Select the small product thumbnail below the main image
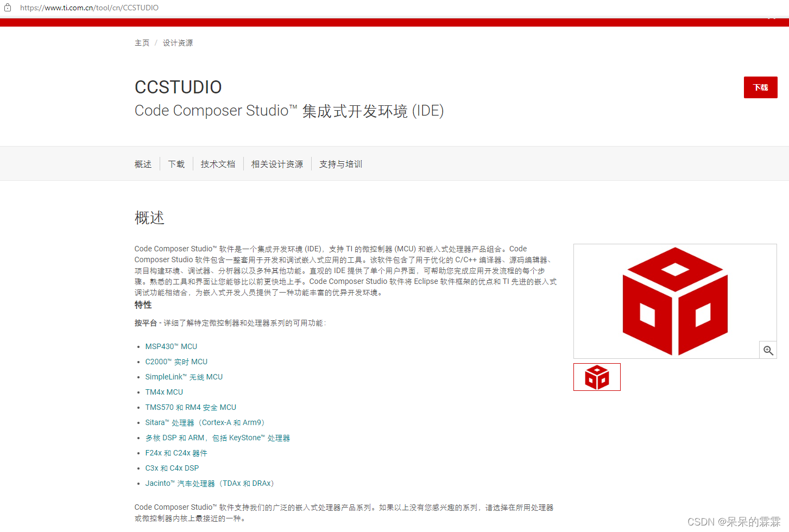 coord(597,377)
